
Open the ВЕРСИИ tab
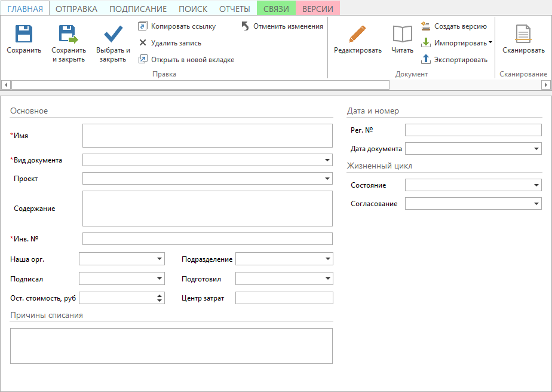coord(318,9)
